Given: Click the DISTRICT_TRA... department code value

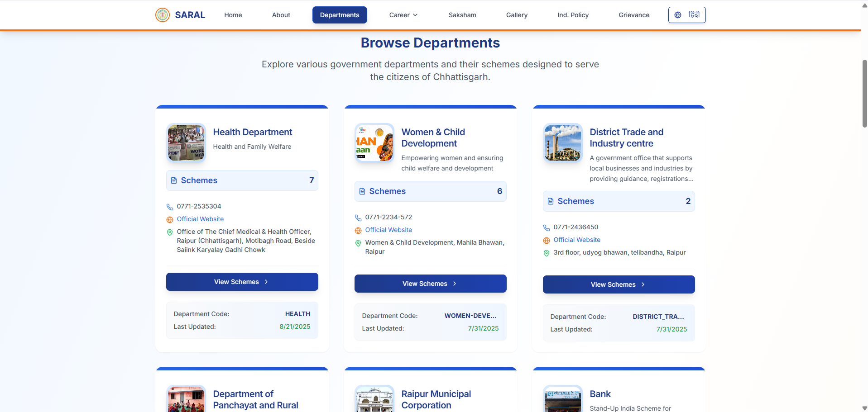Looking at the screenshot, I should (658, 317).
